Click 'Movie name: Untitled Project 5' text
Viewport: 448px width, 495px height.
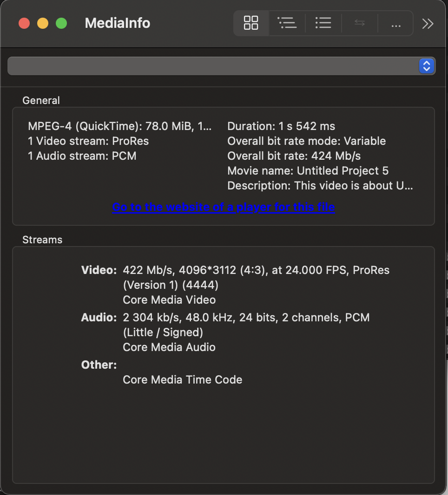point(308,171)
